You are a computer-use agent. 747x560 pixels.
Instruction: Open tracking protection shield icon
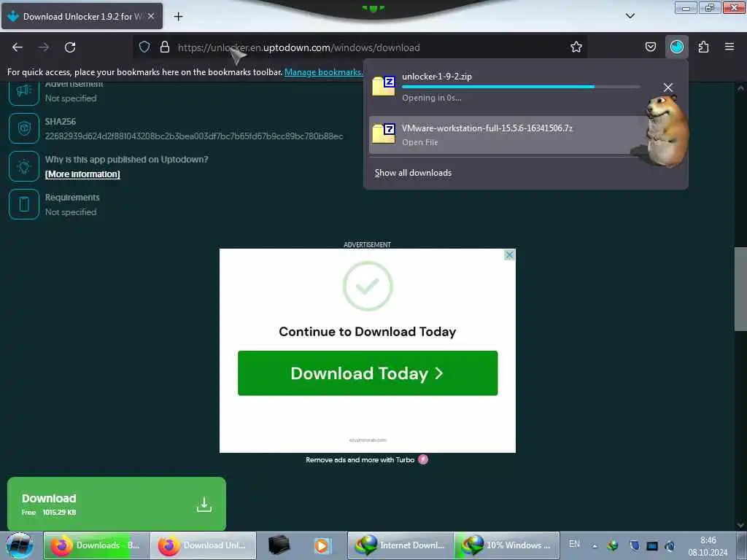pyautogui.click(x=144, y=47)
